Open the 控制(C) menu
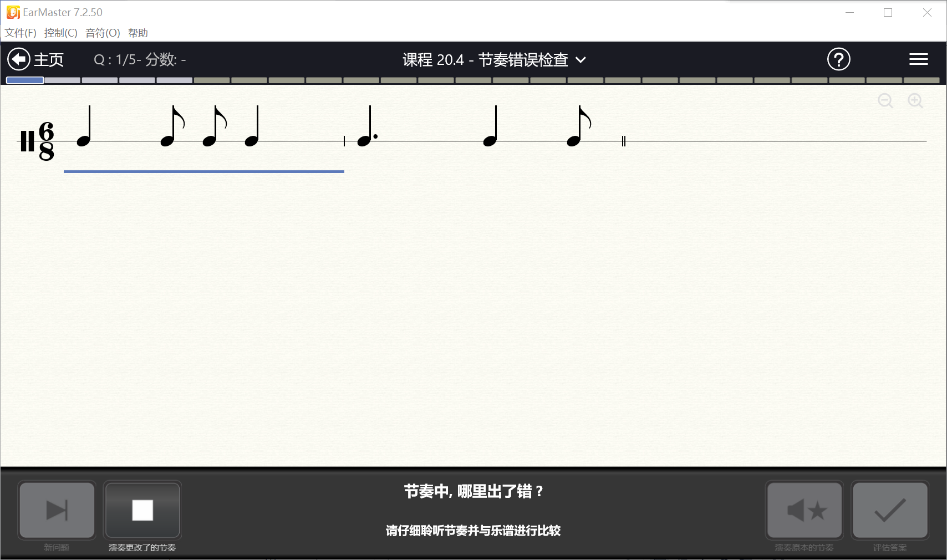 pyautogui.click(x=61, y=33)
